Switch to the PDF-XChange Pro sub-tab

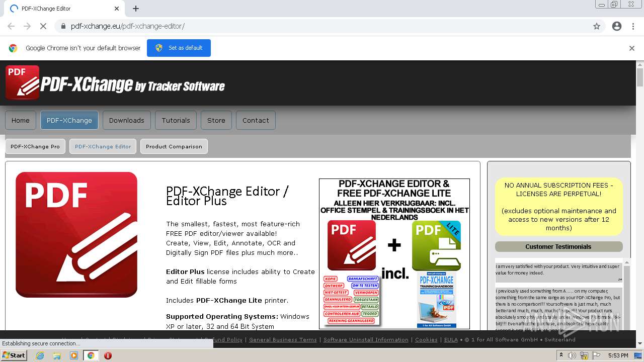(35, 146)
